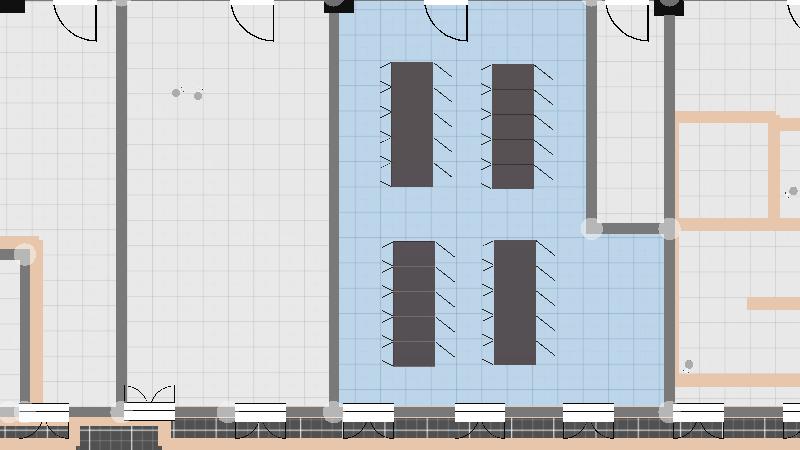Select the wall node on the far-left orange wall
Image resolution: width=800 pixels, height=450 pixels.
point(25,255)
